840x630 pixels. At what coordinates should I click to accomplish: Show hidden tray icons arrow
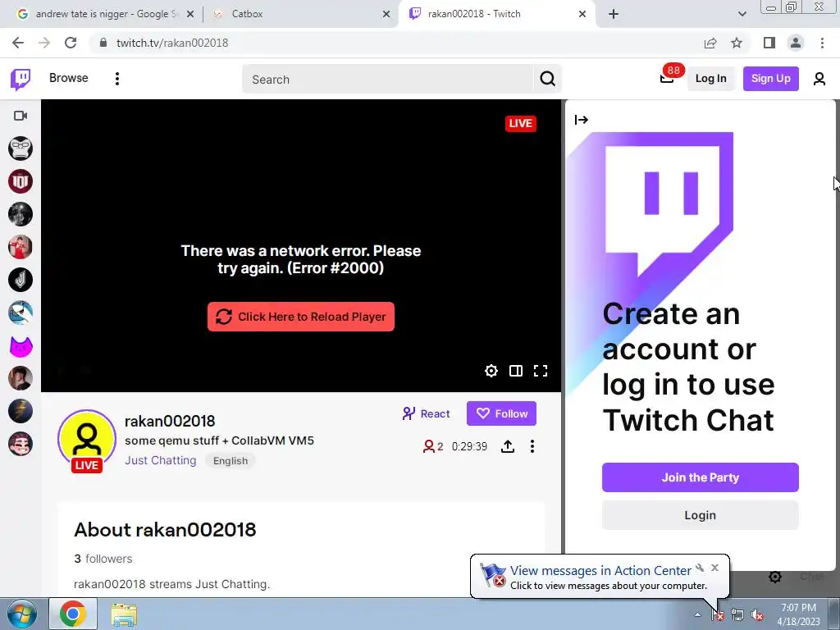(x=697, y=614)
